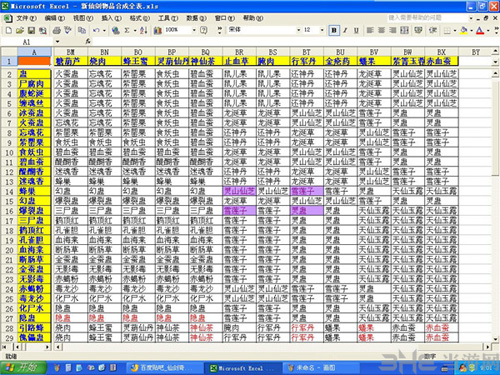Open the 编辑 (Edit) menu
Screen dimensions: 500x375
(x=55, y=18)
